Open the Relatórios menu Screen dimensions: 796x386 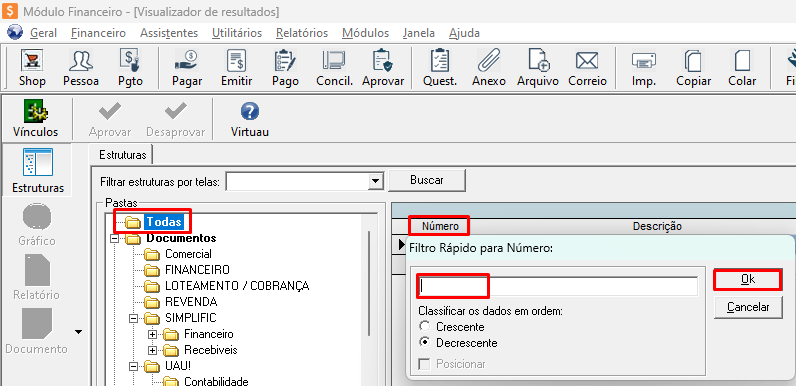[302, 33]
